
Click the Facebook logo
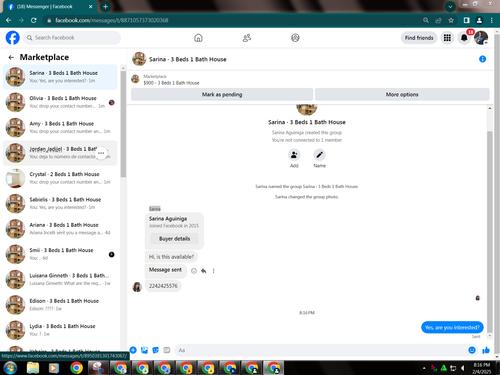pyautogui.click(x=13, y=38)
